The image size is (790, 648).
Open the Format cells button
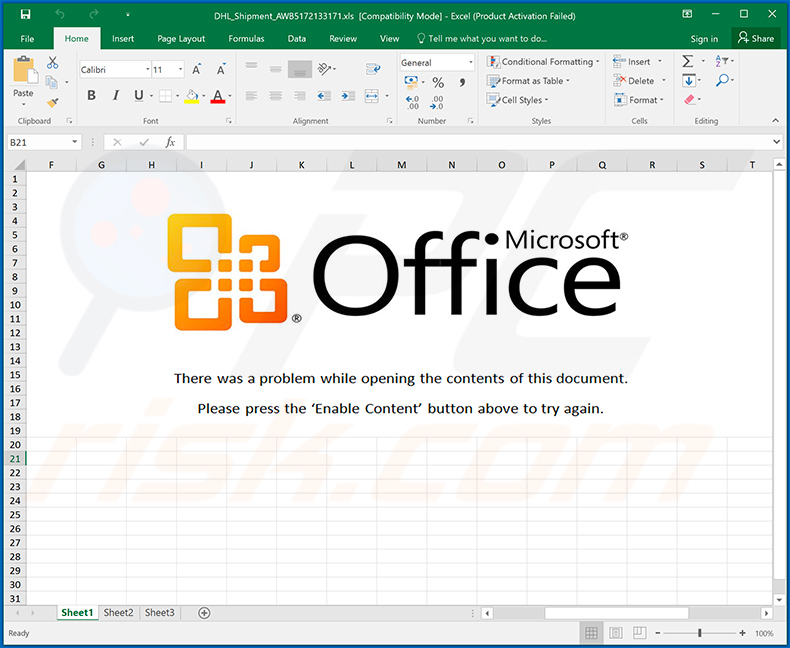(x=639, y=100)
